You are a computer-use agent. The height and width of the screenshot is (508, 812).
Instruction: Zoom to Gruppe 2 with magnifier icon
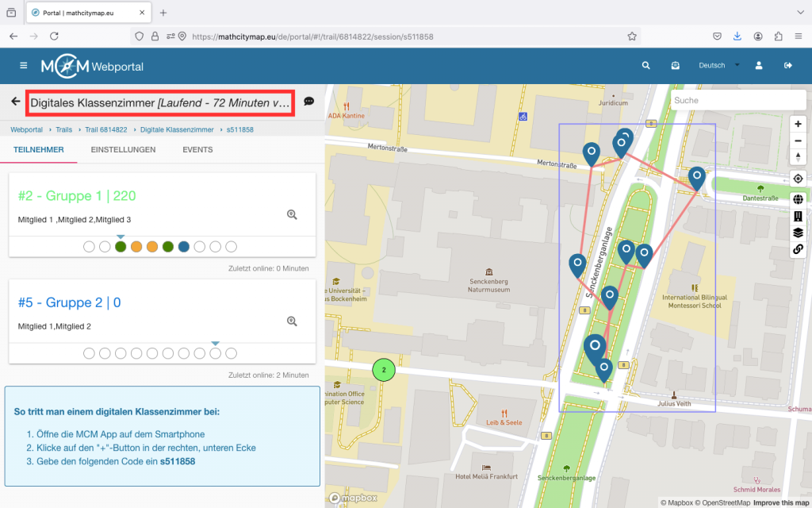tap(292, 321)
